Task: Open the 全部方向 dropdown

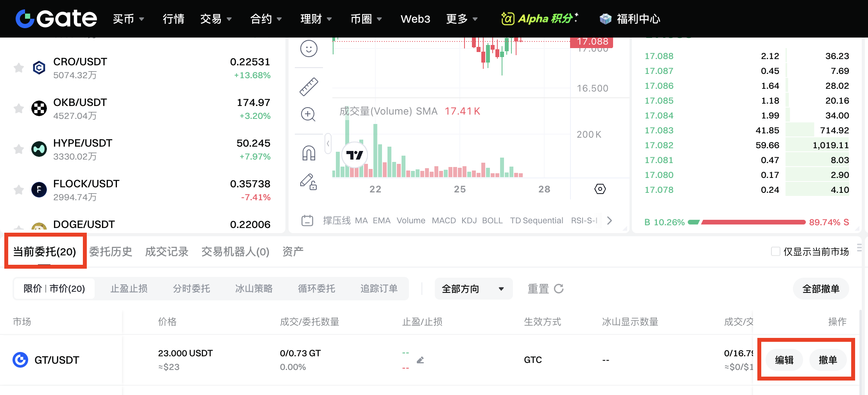Action: (x=473, y=289)
